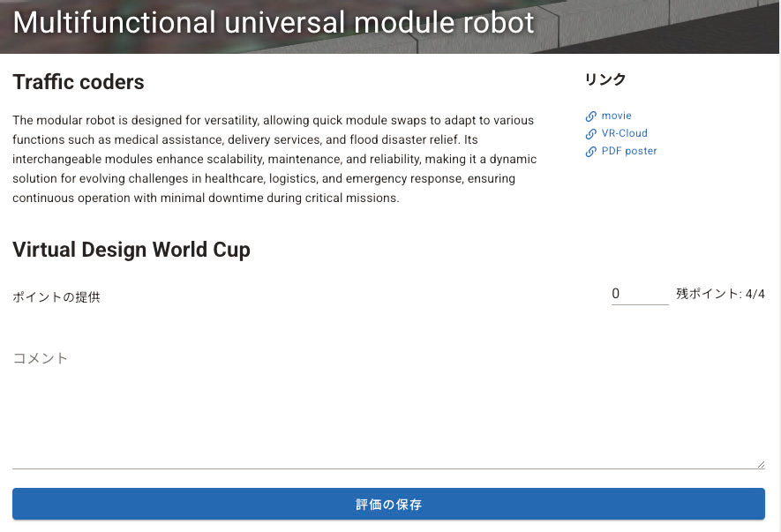Click the modular robot description paragraph
The height and width of the screenshot is (532, 781).
274,159
